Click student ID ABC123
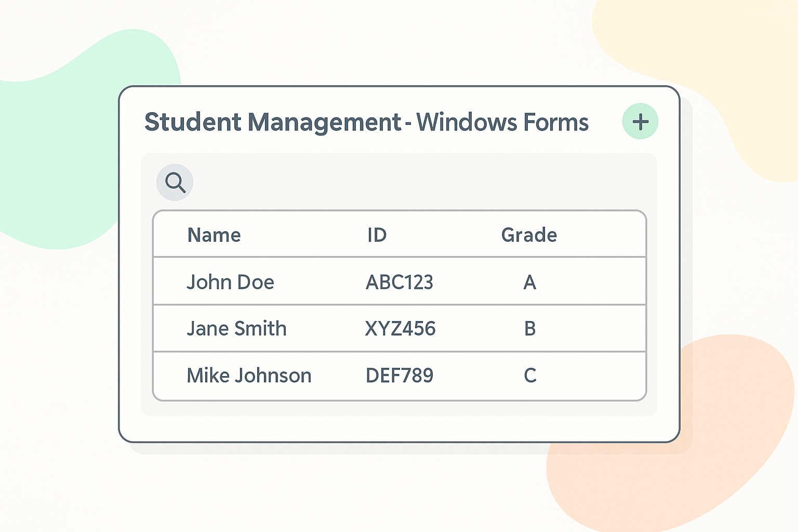Viewport: 798px width, 532px height. coord(400,282)
